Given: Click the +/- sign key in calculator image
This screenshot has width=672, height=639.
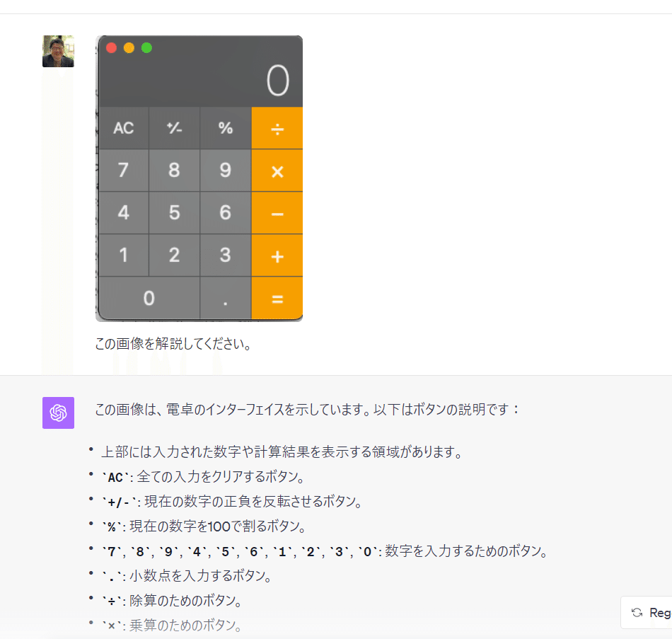Looking at the screenshot, I should coord(175,128).
